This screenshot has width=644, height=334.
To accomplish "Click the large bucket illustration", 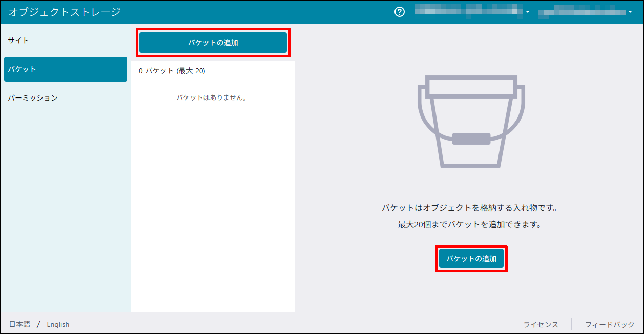I will pos(471,122).
